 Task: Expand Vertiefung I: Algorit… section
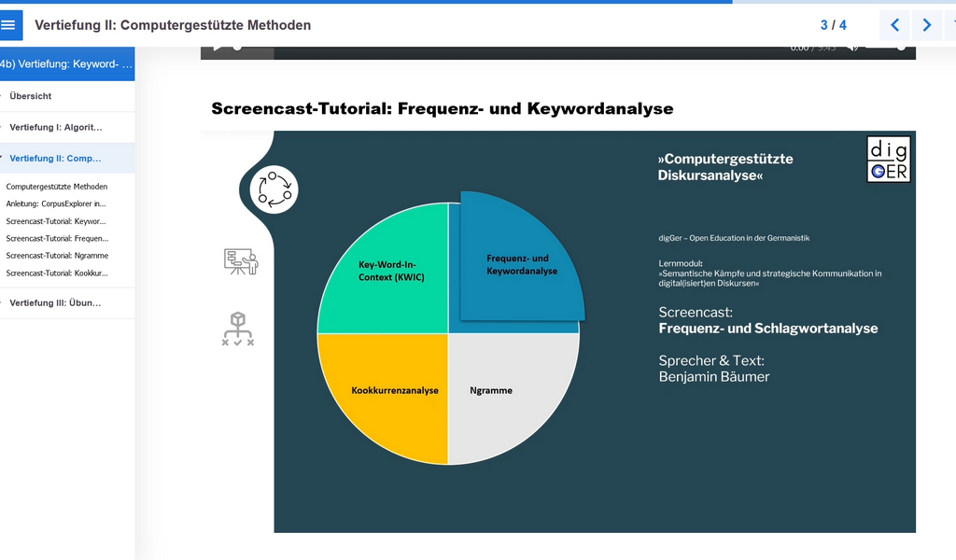tap(56, 127)
